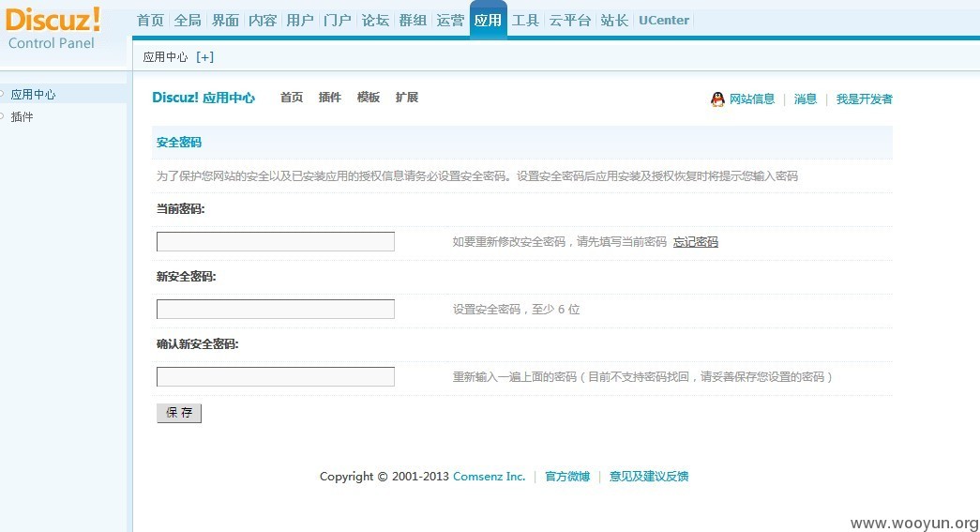The width and height of the screenshot is (980, 532).
Task: Open the Comsenz Inc. footer link
Action: [489, 477]
